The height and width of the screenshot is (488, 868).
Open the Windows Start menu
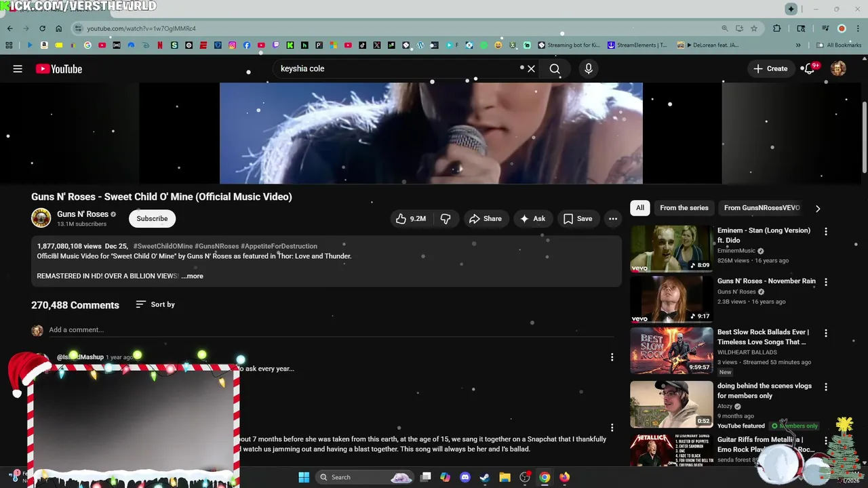pyautogui.click(x=304, y=477)
